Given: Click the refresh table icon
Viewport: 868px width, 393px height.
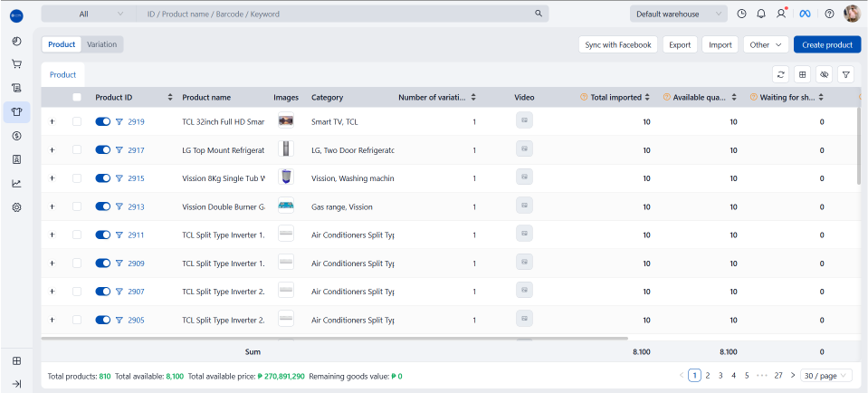Looking at the screenshot, I should tap(781, 74).
